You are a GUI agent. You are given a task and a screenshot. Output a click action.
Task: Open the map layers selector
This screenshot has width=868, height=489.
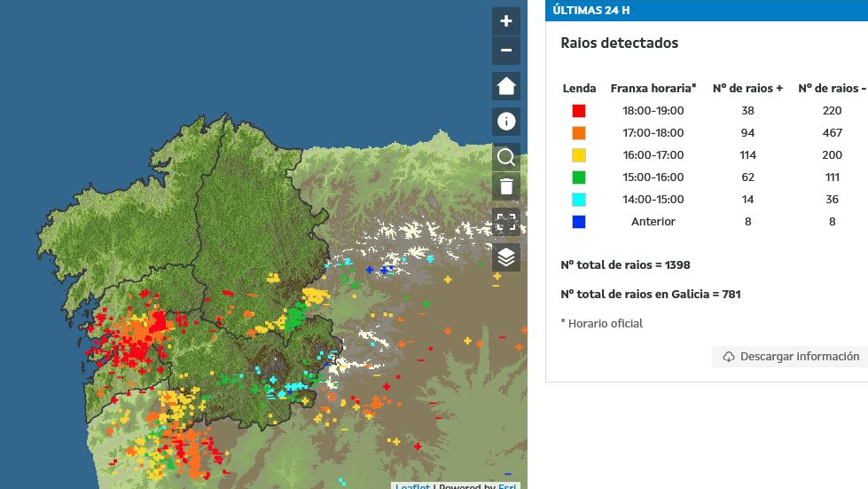(506, 257)
